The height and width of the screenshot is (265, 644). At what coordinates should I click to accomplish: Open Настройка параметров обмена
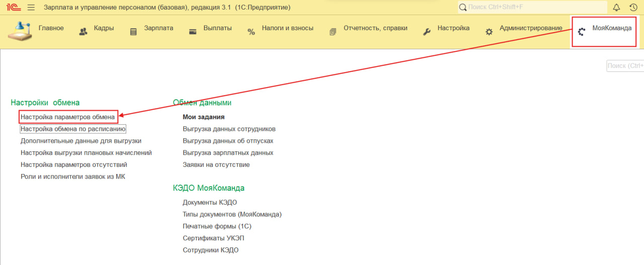(67, 117)
